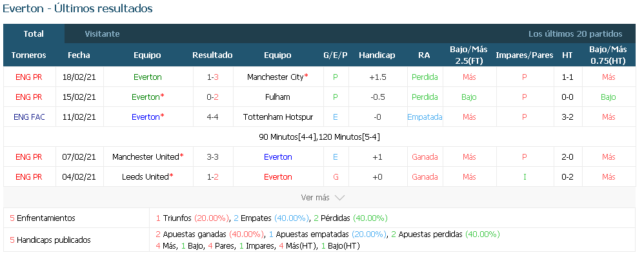The width and height of the screenshot is (644, 257).
Task: Click the 3-3 Manchester United result
Action: 212,157
